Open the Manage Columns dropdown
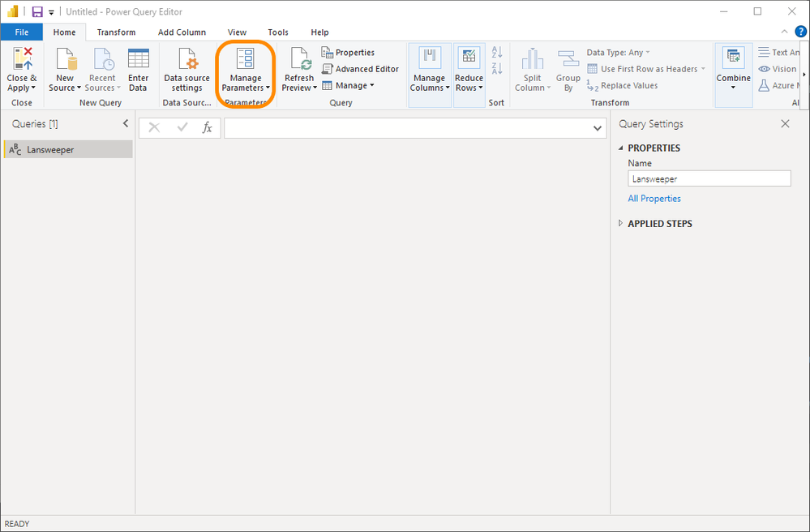The image size is (810, 532). tap(429, 70)
